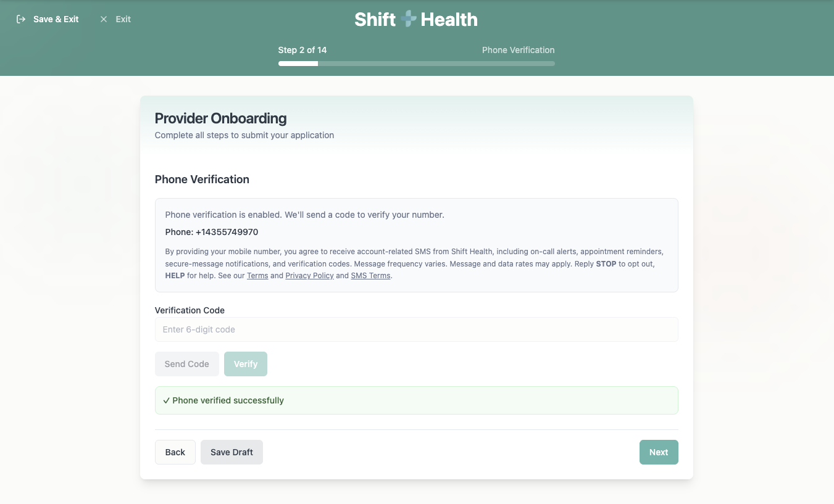834x504 pixels.
Task: Click the 'Step 2 of 14' text
Action: [x=302, y=50]
